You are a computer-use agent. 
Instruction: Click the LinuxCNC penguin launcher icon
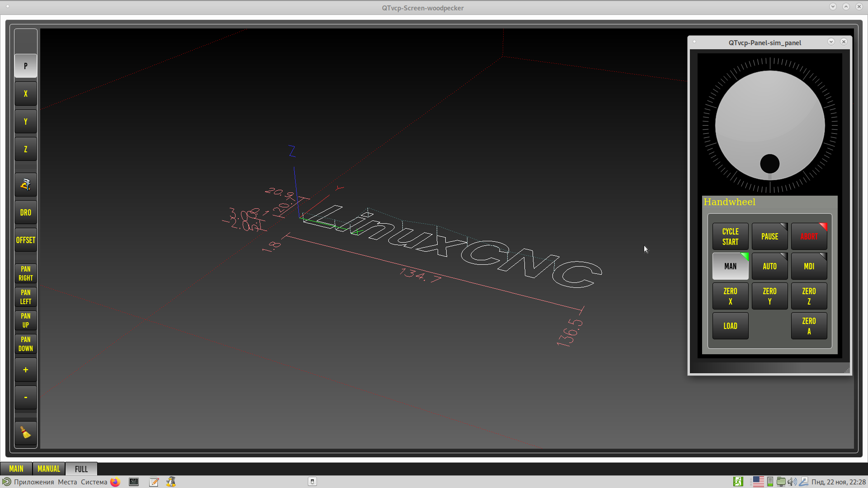[x=171, y=482]
